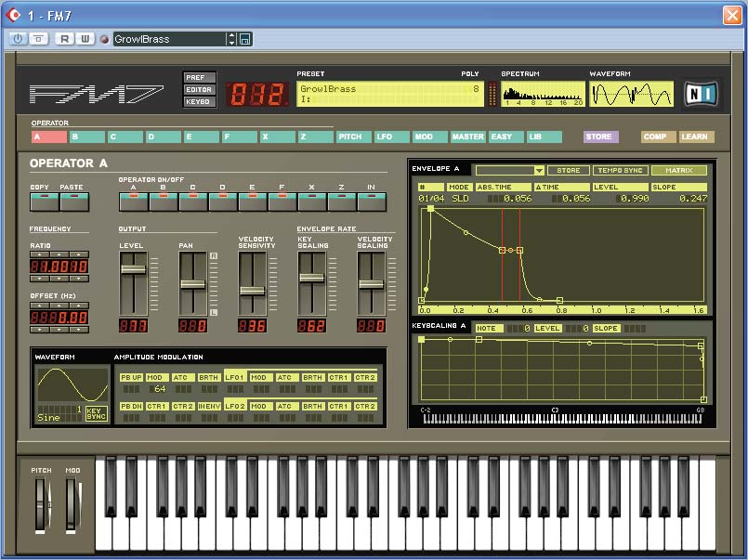Toggle the IN operator switch
This screenshot has width=748, height=560.
372,202
